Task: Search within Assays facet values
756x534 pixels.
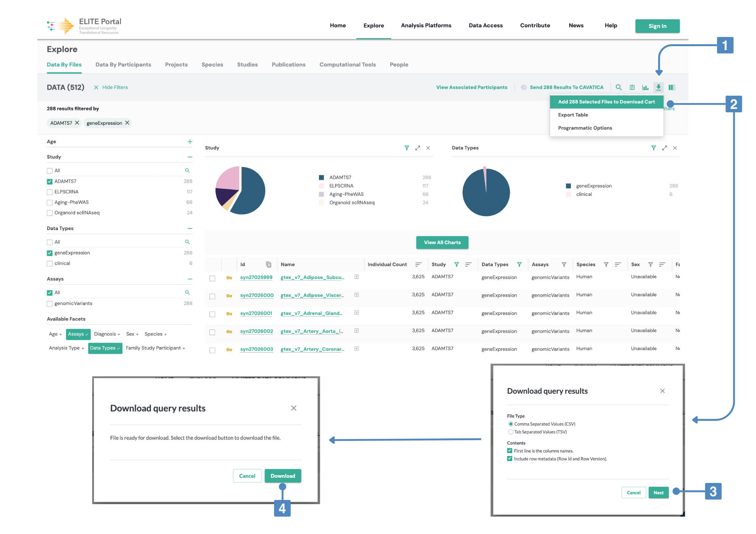Action: (187, 293)
